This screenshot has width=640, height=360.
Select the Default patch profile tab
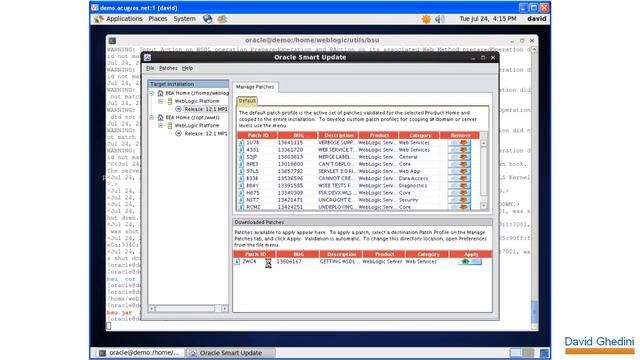pyautogui.click(x=247, y=100)
